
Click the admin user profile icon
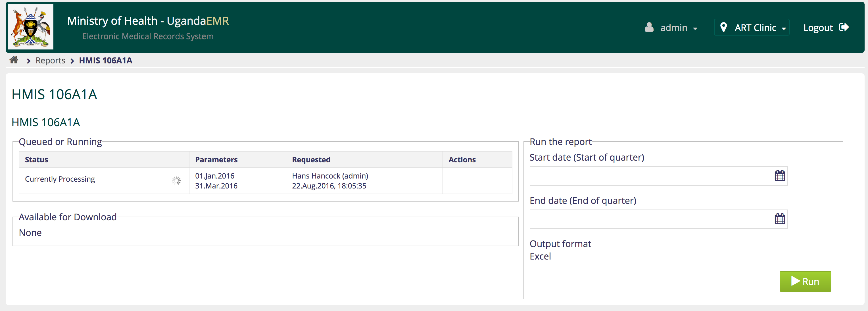pyautogui.click(x=649, y=27)
